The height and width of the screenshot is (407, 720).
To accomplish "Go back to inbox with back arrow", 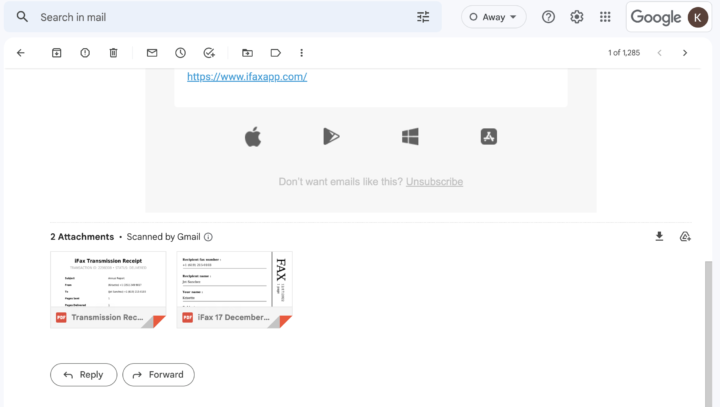I will pos(21,53).
